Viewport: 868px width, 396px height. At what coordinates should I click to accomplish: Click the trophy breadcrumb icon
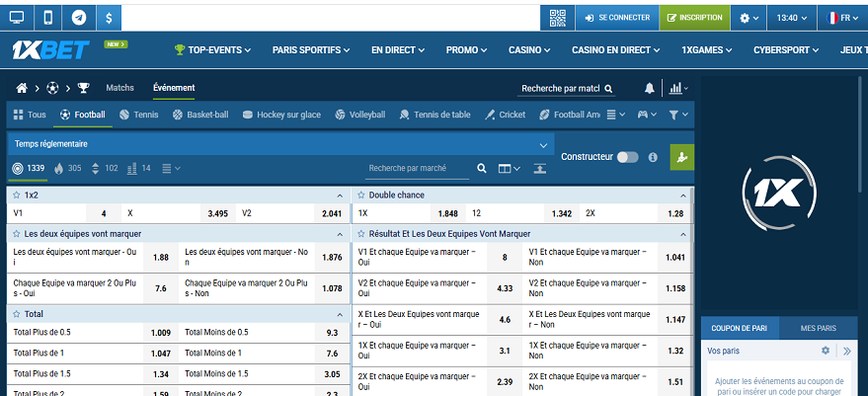tap(83, 88)
